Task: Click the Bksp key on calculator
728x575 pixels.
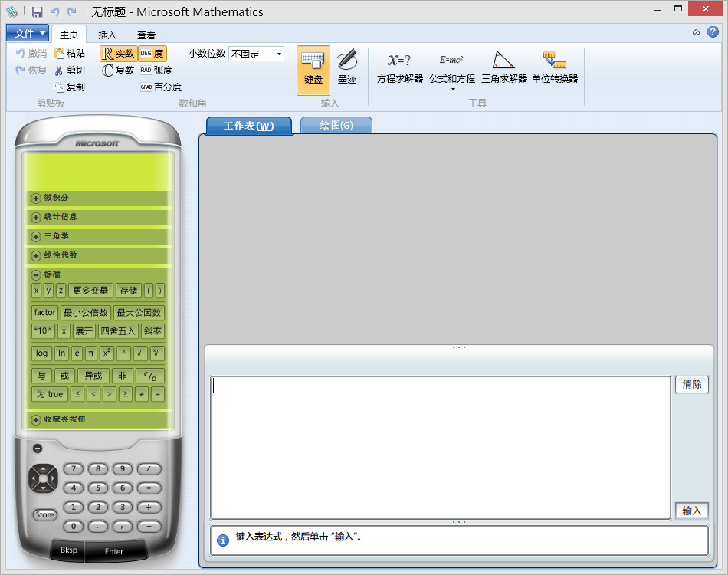Action: (69, 550)
